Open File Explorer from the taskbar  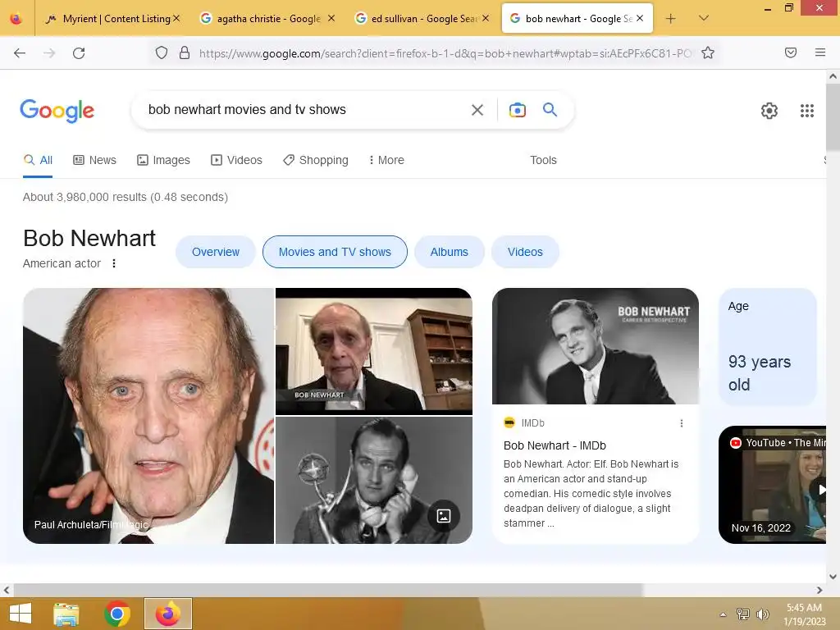[x=66, y=614]
